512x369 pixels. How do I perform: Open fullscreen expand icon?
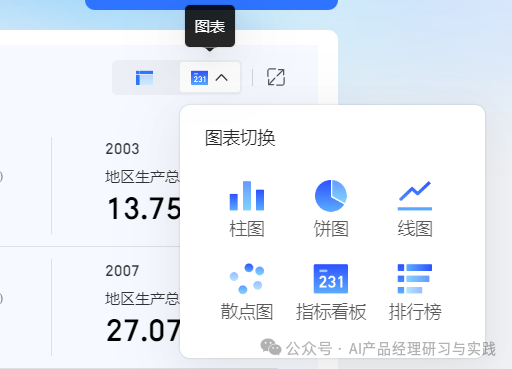pyautogui.click(x=276, y=77)
